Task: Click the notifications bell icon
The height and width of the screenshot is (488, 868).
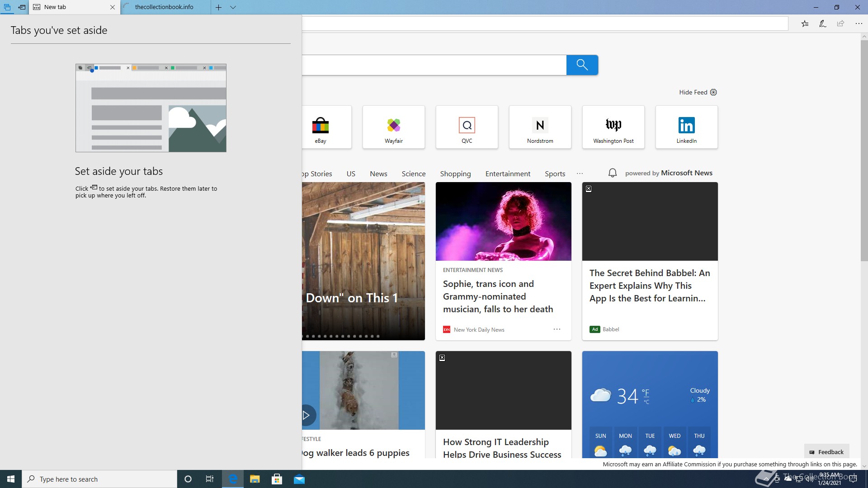Action: 613,173
